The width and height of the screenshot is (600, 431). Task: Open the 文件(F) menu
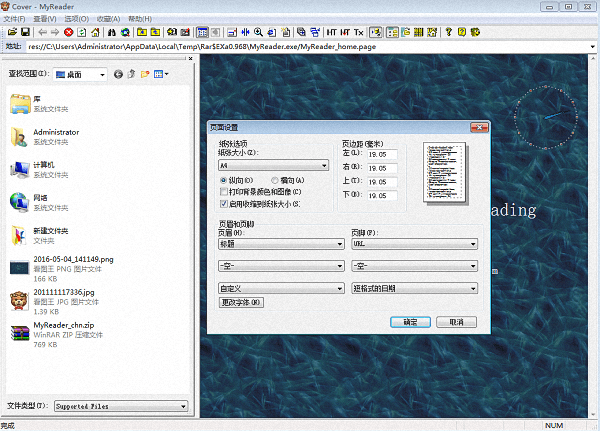click(14, 18)
